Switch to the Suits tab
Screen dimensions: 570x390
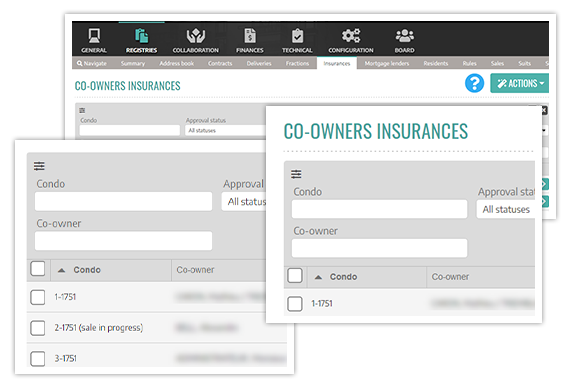[x=524, y=63]
